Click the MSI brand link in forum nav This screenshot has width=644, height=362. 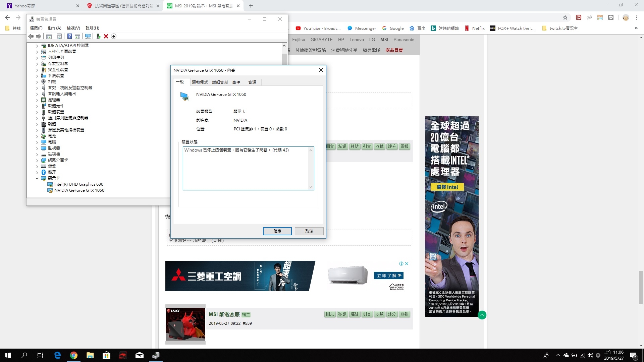384,40
